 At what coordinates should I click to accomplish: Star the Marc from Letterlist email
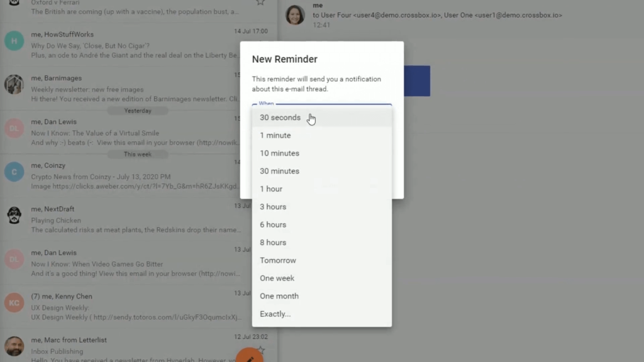pyautogui.click(x=260, y=350)
